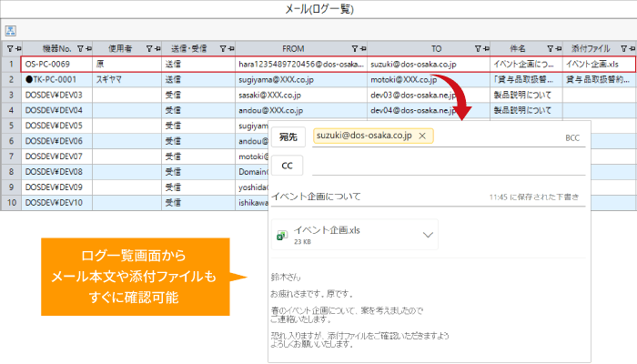This screenshot has height=364, width=637.
Task: Click the 機器No. column header
Action: pyautogui.click(x=56, y=49)
